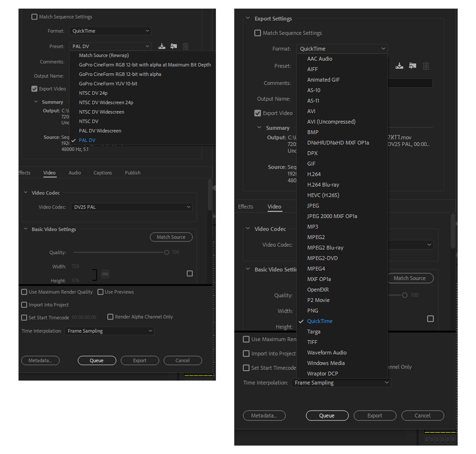Click Save Preset icon in left panel

[x=162, y=46]
